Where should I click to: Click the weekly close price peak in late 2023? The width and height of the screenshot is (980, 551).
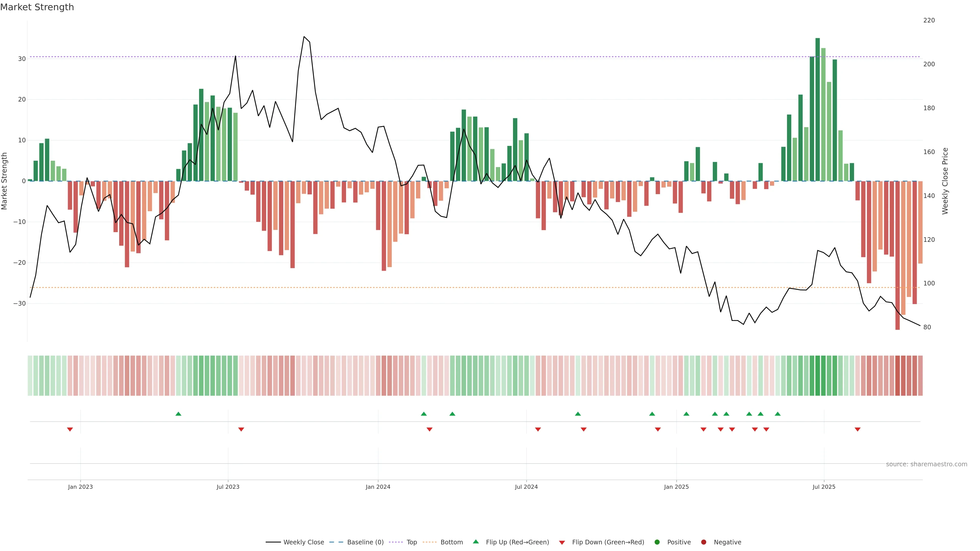pos(304,37)
